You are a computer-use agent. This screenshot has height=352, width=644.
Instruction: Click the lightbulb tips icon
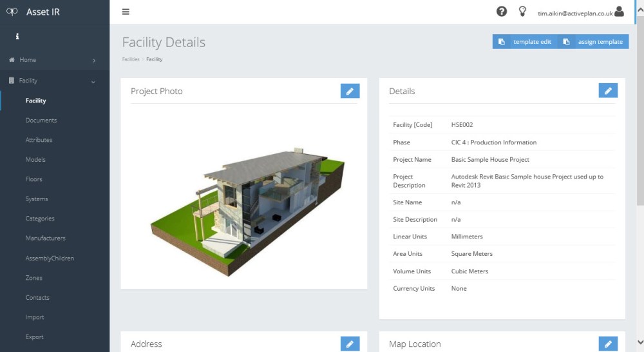[x=522, y=12]
